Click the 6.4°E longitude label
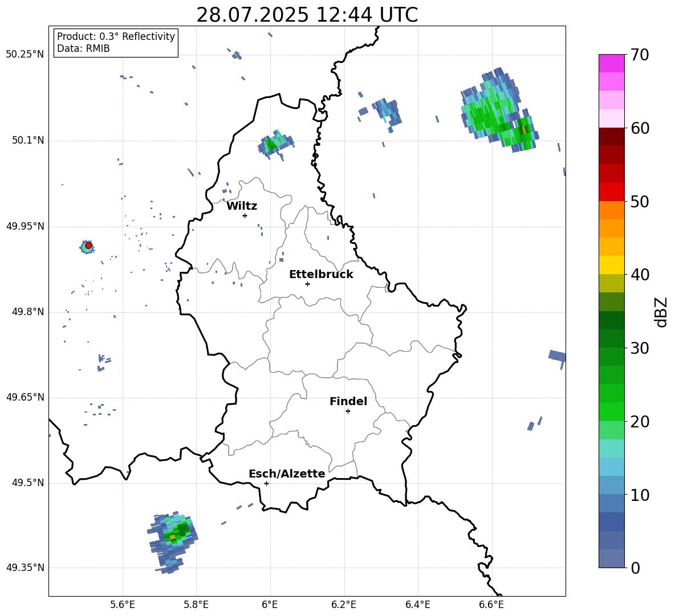This screenshot has width=675, height=616. tap(417, 605)
